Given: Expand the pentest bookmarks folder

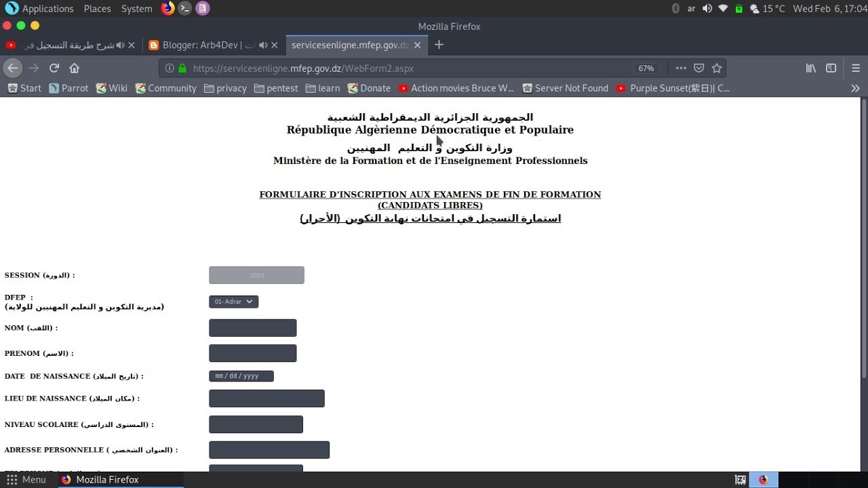Looking at the screenshot, I should point(276,88).
